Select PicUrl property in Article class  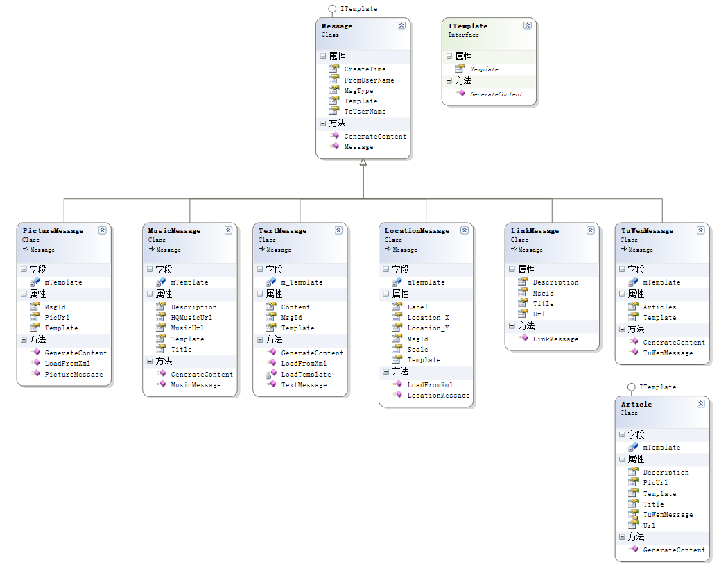655,482
